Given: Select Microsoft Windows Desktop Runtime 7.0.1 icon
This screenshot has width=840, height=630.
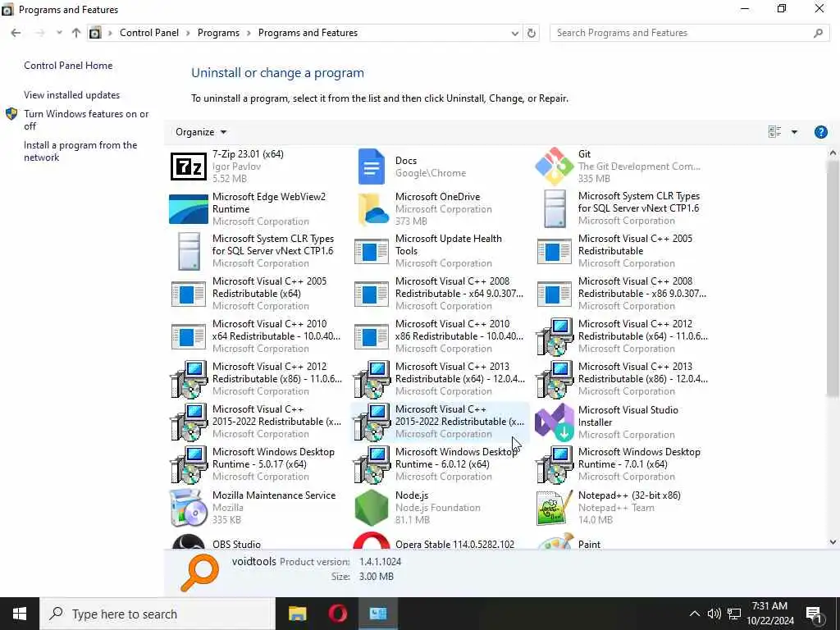Looking at the screenshot, I should [x=555, y=464].
